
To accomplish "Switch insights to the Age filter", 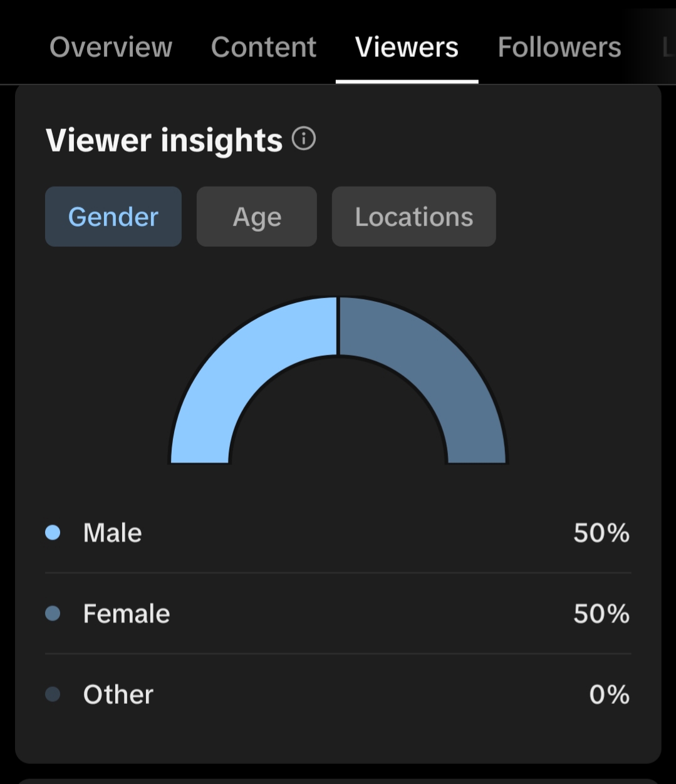I will 257,217.
